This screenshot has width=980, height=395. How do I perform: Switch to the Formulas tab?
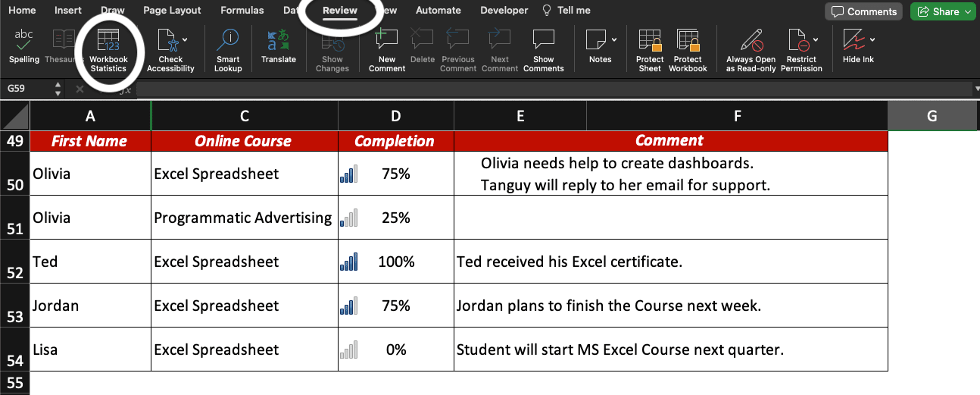[x=242, y=11]
